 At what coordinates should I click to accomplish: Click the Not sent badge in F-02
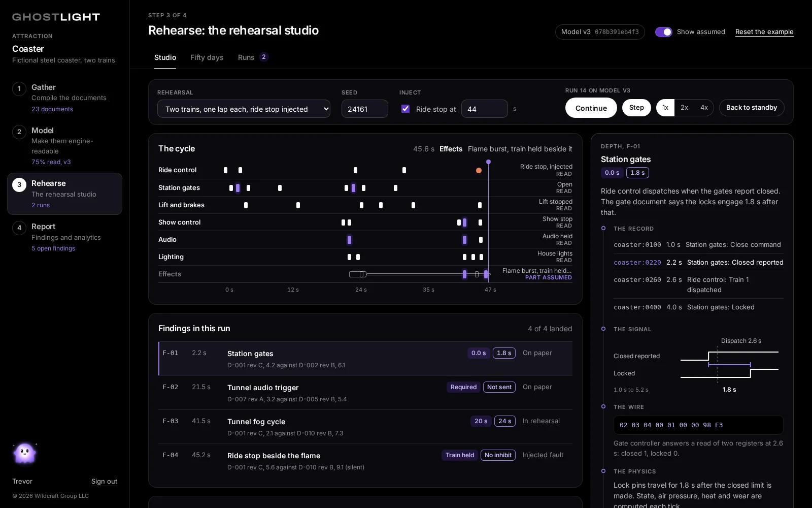coord(499,387)
